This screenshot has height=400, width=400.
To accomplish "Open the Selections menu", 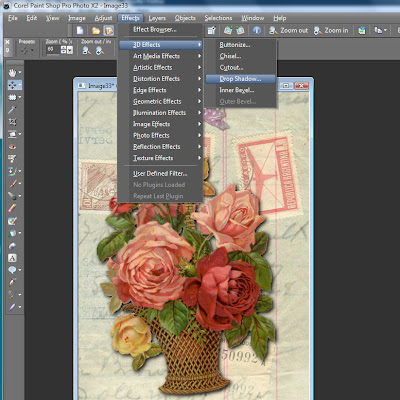I will [218, 18].
